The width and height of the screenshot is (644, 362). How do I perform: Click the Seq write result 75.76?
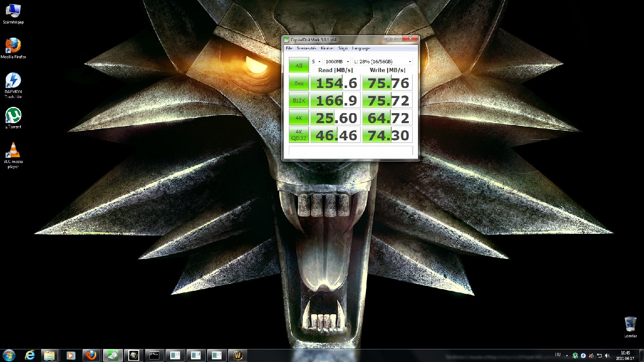point(387,83)
